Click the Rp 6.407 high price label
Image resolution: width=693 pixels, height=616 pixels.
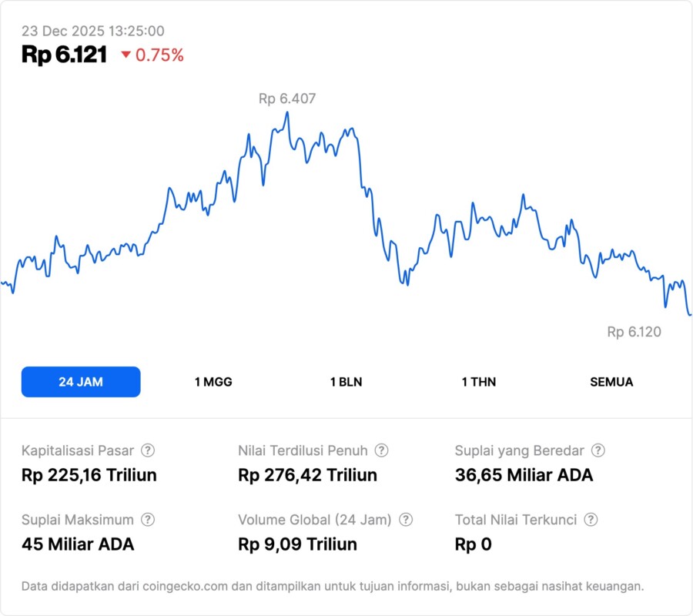[x=287, y=99]
